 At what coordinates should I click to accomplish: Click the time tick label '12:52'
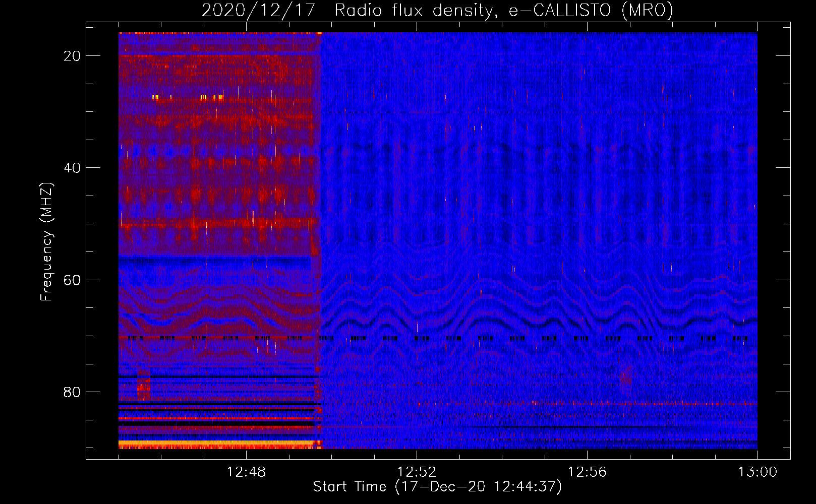click(x=417, y=472)
